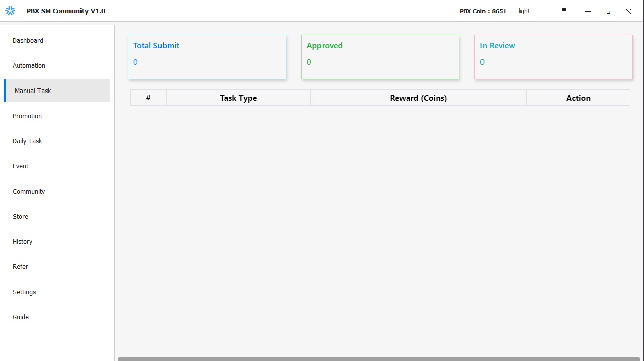Viewport: 644px width, 361px height.
Task: Click the Total Submit card
Action: tap(207, 57)
